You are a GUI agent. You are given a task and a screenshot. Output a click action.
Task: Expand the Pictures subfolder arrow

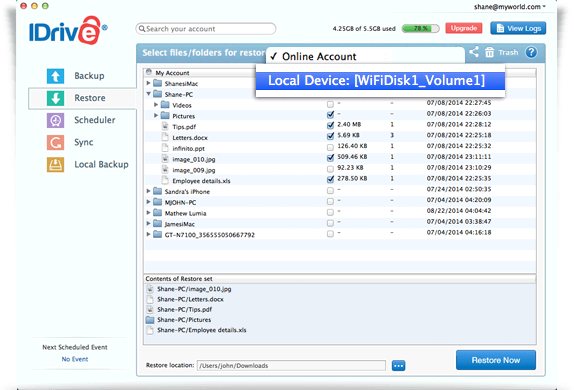point(156,115)
